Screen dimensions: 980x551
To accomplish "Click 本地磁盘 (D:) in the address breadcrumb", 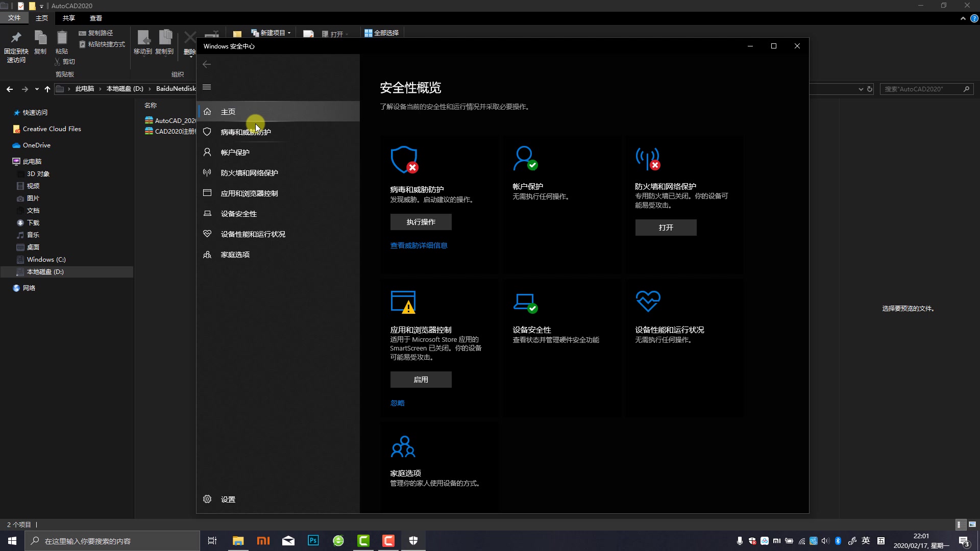I will [125, 89].
